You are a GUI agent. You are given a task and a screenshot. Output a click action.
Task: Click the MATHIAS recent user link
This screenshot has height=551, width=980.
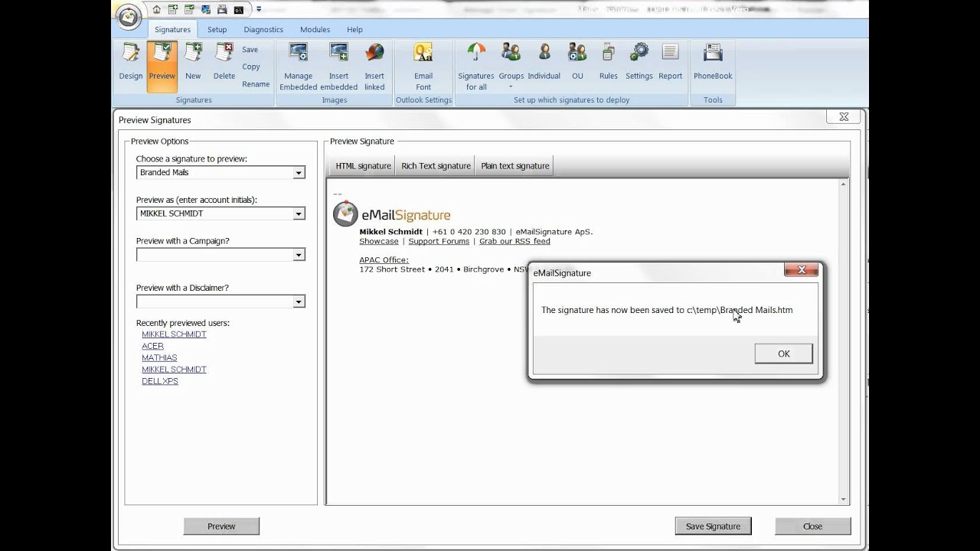(159, 357)
